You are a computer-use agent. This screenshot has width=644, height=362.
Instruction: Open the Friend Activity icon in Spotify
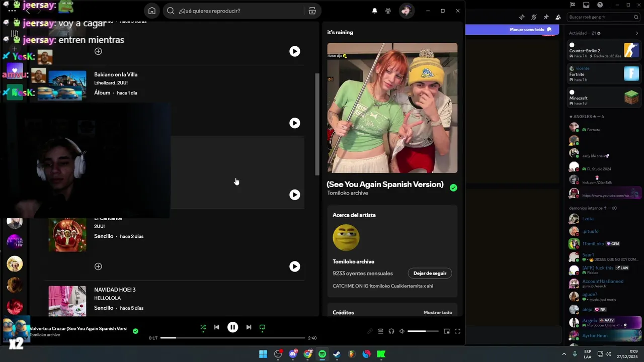tap(388, 11)
